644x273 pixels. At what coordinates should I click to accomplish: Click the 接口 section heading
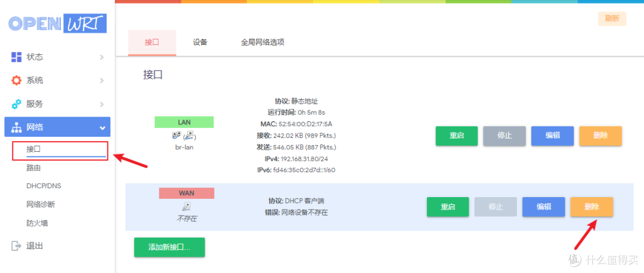153,75
